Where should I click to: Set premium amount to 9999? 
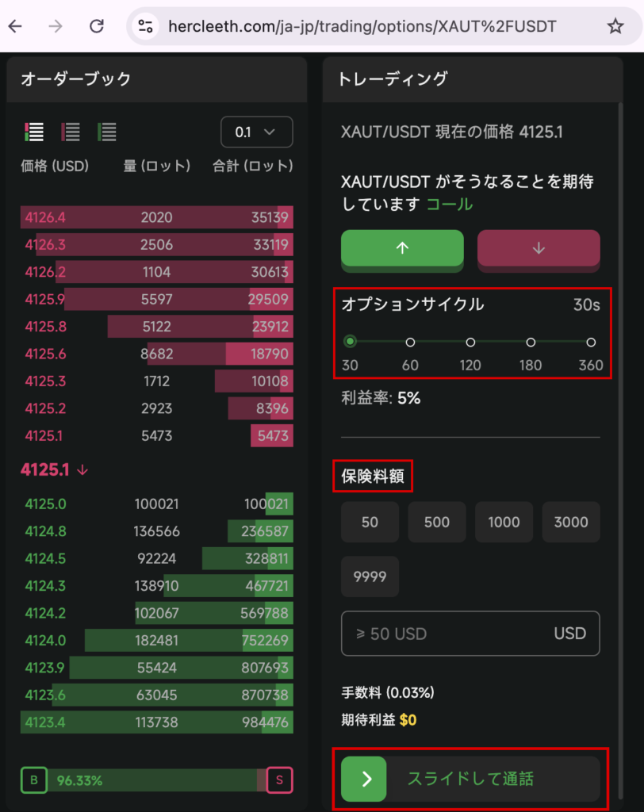(x=370, y=577)
